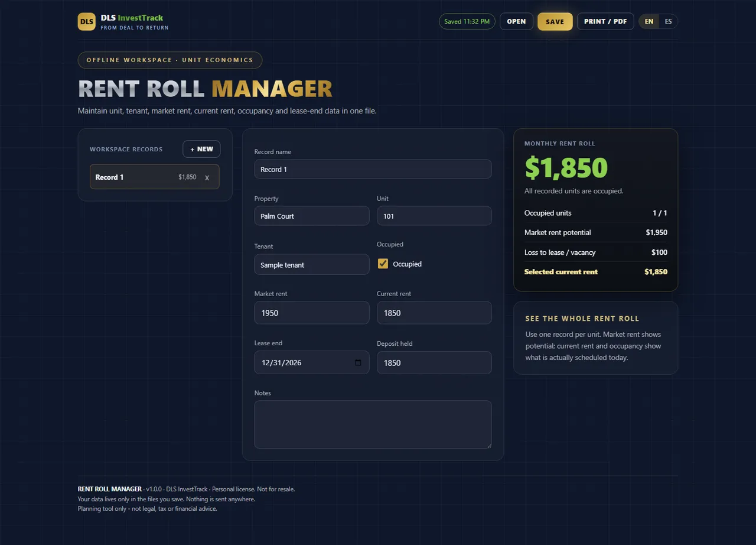Add a record with + NEW
756x545 pixels.
point(201,149)
